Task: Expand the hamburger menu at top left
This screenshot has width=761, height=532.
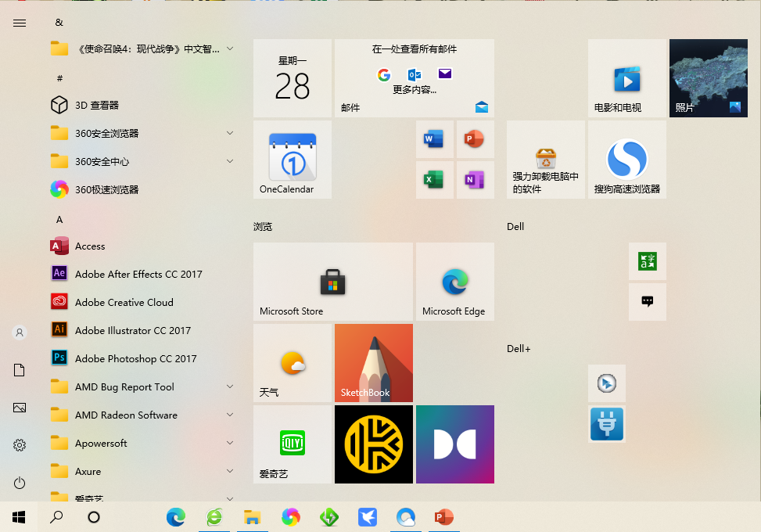Action: (20, 23)
